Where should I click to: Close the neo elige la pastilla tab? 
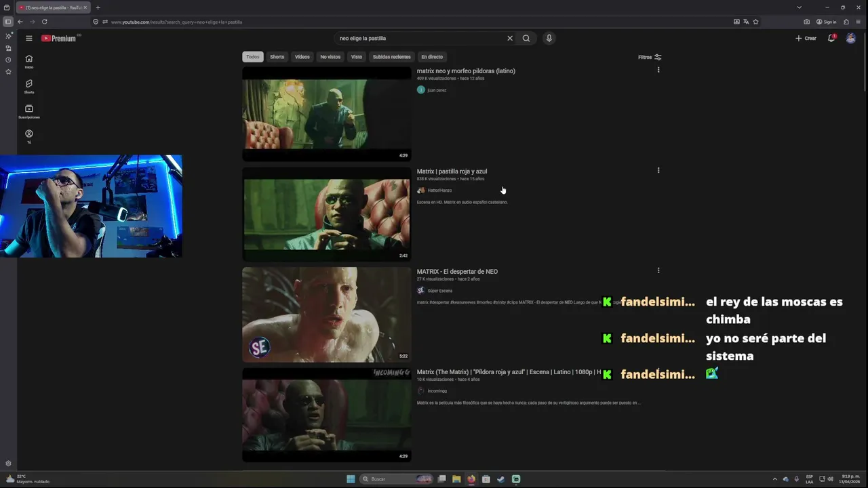[x=85, y=7]
